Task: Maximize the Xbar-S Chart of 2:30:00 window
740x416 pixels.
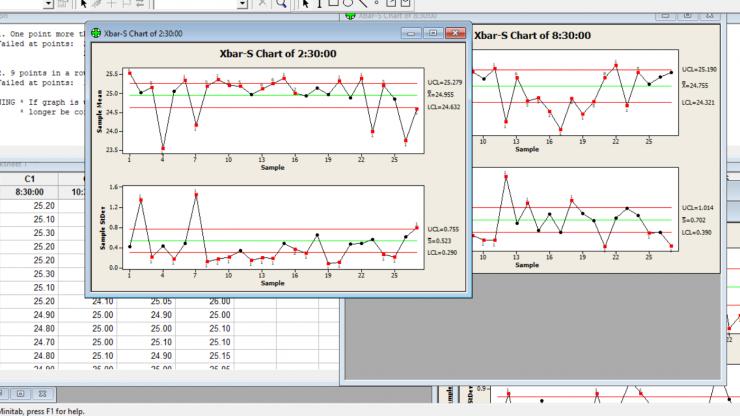Action: coord(433,33)
